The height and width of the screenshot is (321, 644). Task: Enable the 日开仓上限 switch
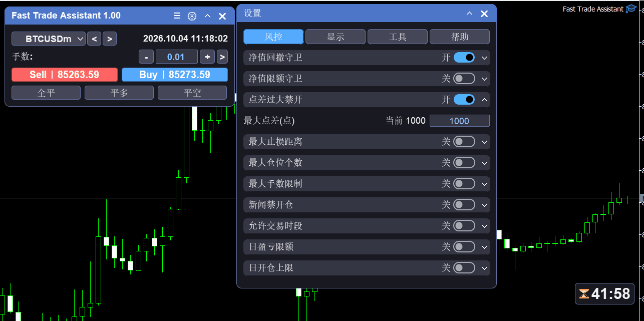(464, 268)
